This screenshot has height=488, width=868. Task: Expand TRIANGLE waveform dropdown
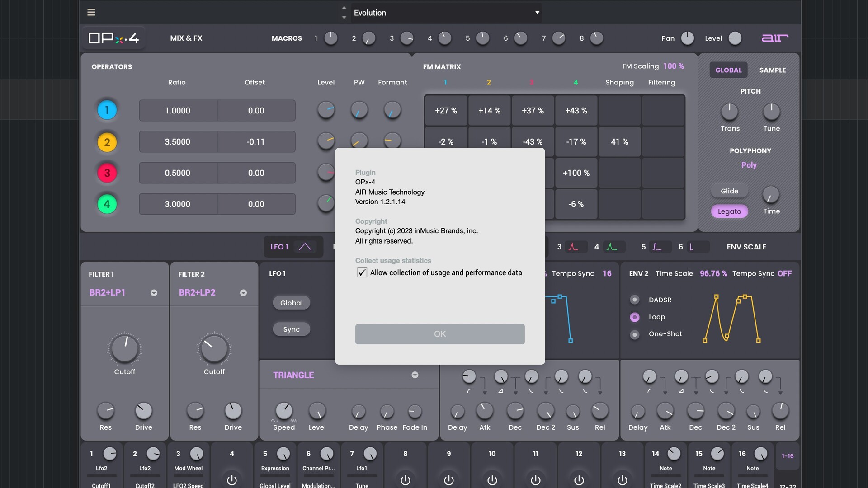415,375
